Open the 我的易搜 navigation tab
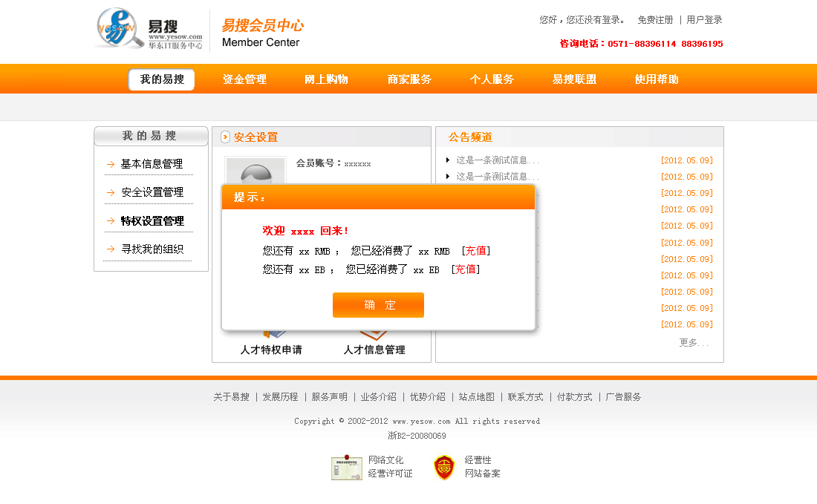The image size is (817, 504). (162, 79)
